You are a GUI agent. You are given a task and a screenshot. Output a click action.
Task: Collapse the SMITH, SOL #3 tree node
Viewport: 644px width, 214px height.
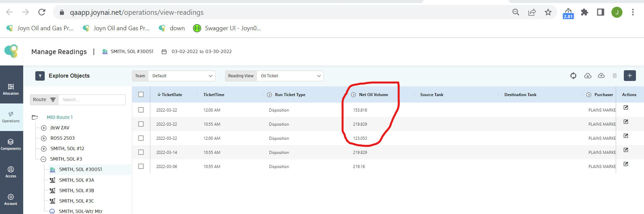pyautogui.click(x=44, y=159)
